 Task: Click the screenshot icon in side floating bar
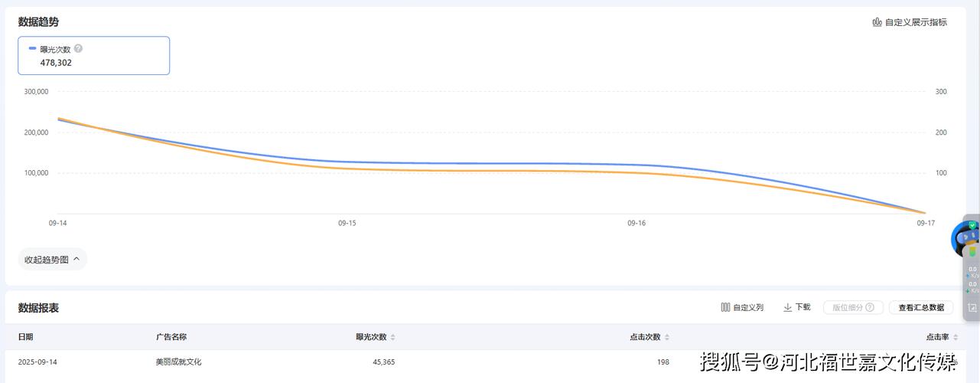tap(972, 308)
